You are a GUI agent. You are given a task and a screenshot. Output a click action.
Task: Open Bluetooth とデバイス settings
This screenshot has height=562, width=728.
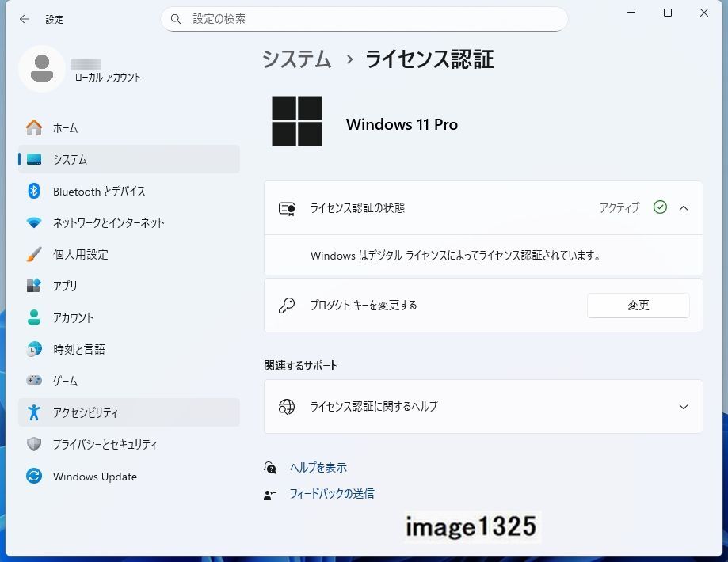coord(129,192)
